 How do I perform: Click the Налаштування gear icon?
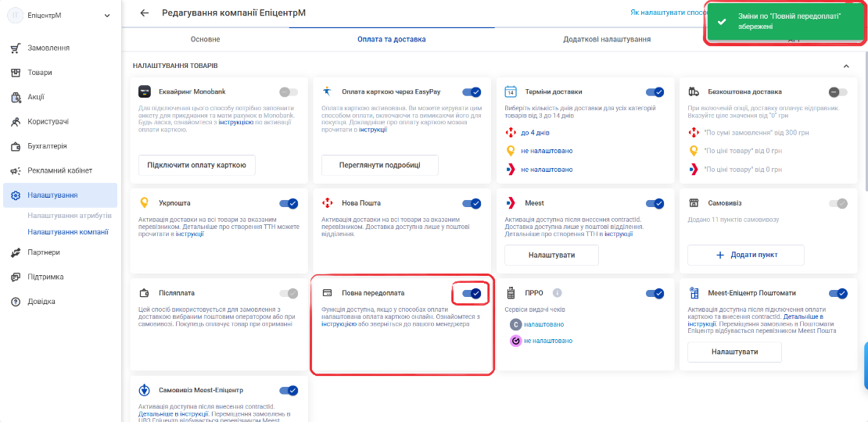(16, 195)
